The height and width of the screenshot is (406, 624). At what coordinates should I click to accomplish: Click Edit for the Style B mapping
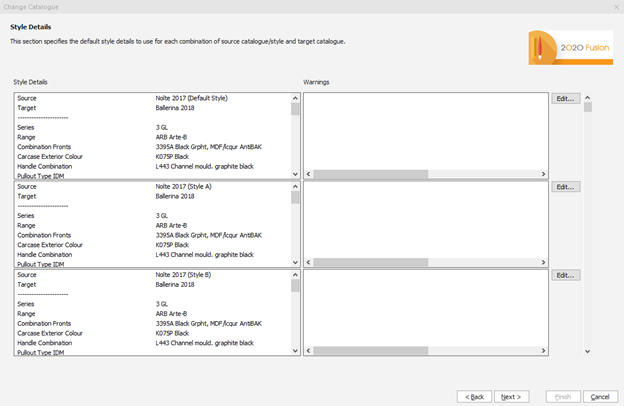click(x=566, y=275)
